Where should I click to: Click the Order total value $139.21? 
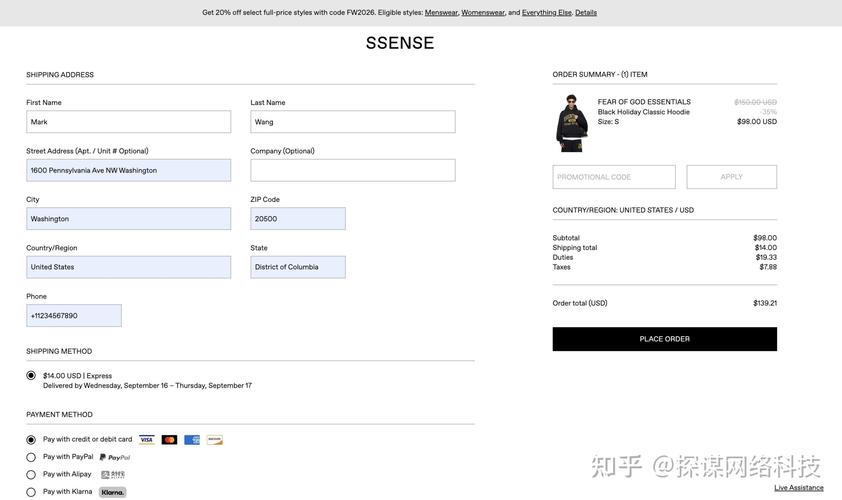[x=765, y=303]
